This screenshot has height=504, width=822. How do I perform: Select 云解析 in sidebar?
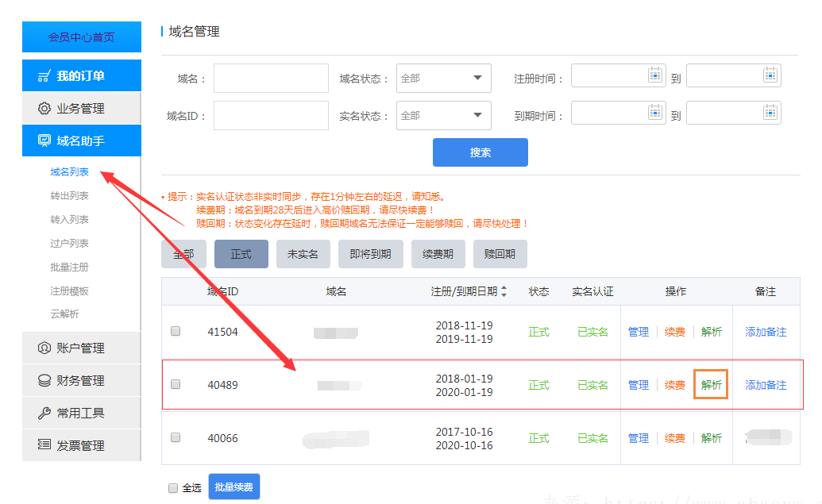64,314
